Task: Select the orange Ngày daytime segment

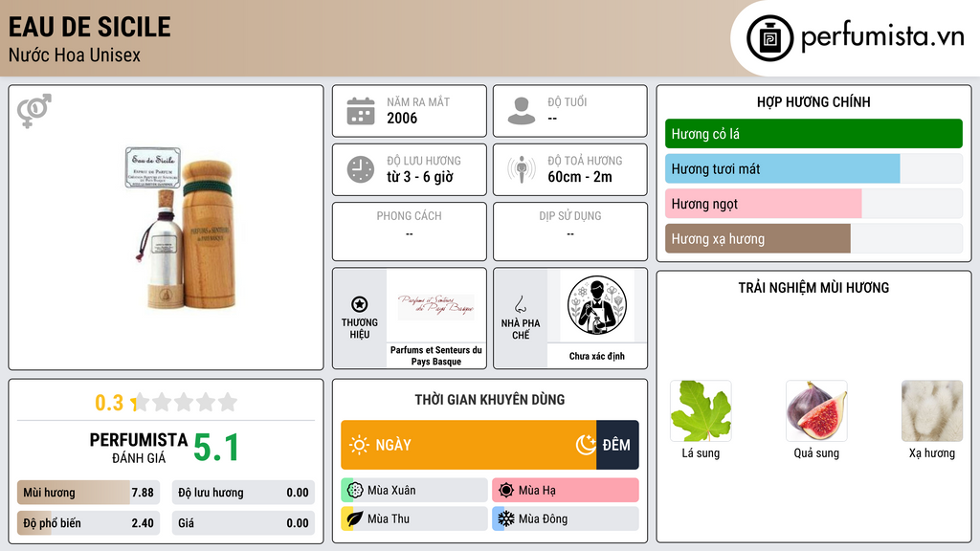Action: (x=469, y=445)
